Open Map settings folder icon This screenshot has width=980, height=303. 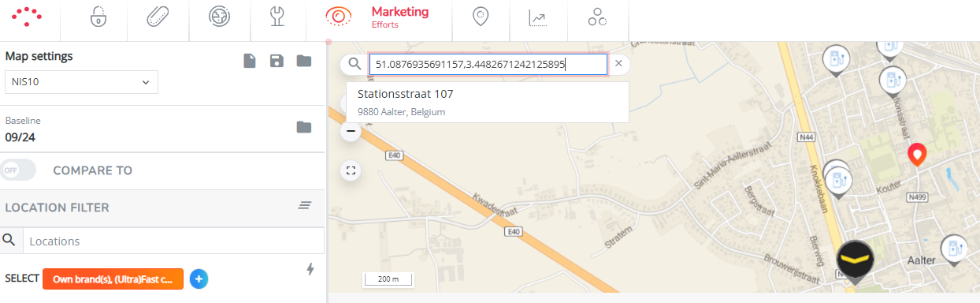point(304,61)
